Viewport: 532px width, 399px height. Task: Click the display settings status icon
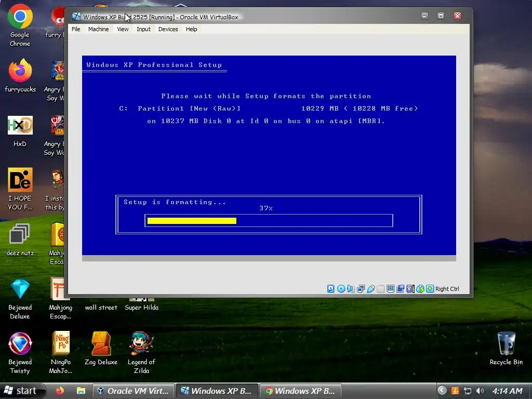click(391, 289)
